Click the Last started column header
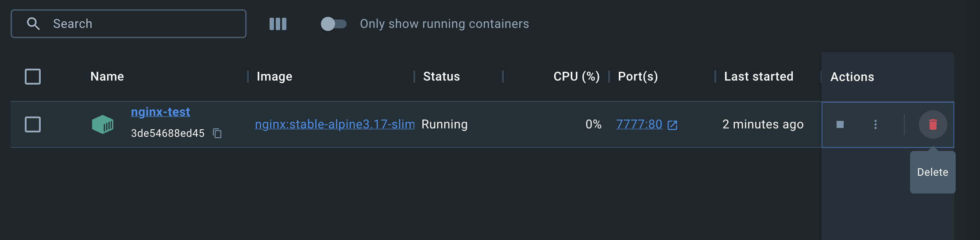The width and height of the screenshot is (980, 240). [758, 77]
